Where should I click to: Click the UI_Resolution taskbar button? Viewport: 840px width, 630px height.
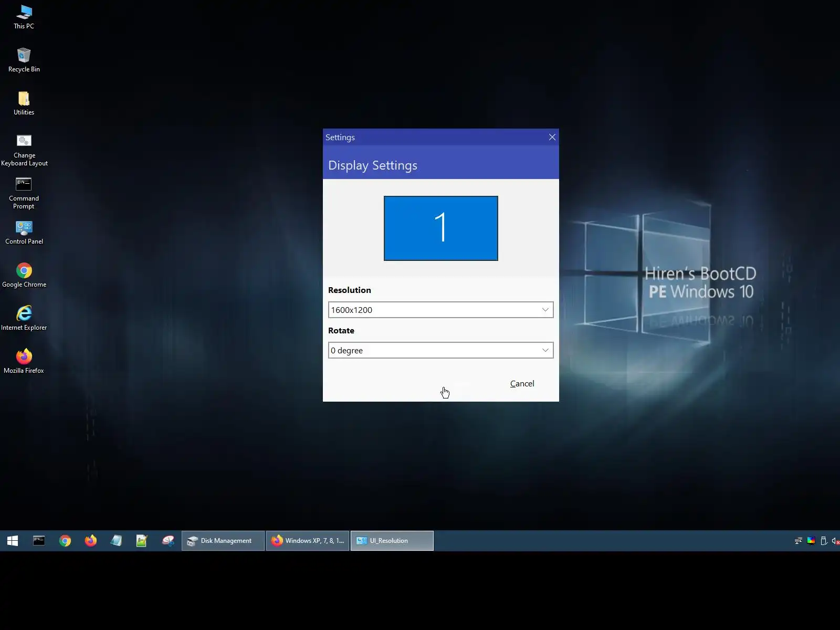(x=392, y=541)
